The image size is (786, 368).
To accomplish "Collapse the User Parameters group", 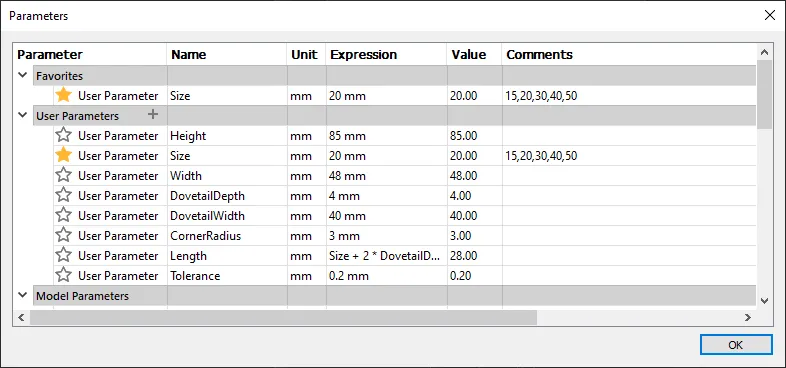I will click(x=23, y=115).
